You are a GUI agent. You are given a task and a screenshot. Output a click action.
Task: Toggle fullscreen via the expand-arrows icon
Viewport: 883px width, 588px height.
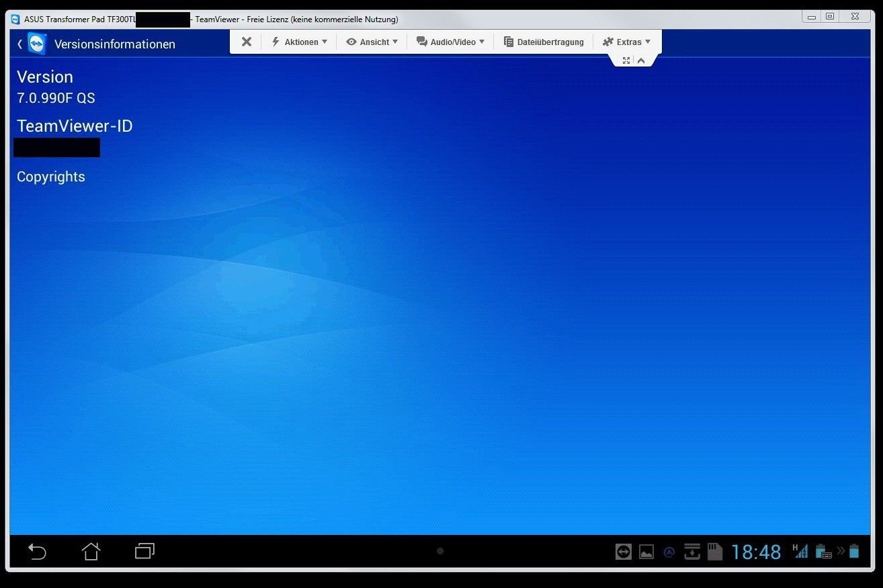point(626,60)
